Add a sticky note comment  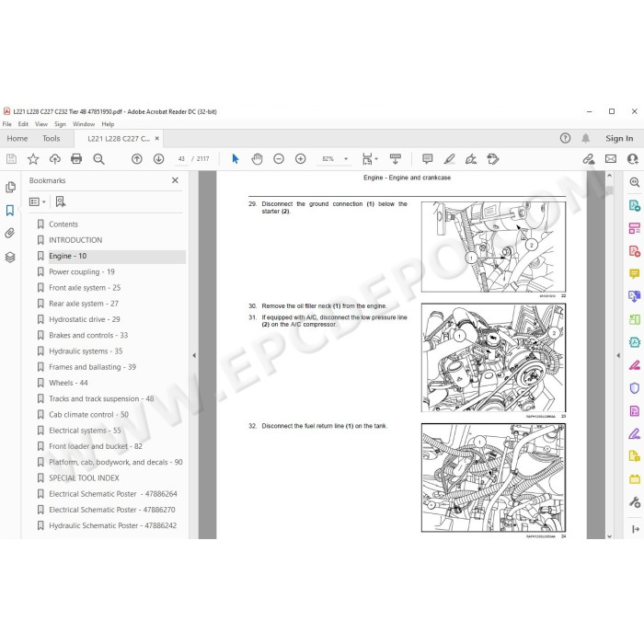(x=428, y=159)
